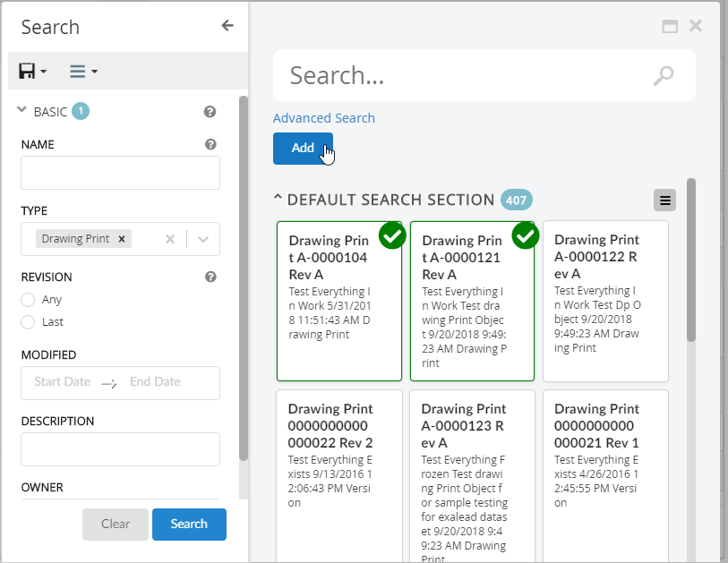Remove the Drawing Print type tag

(122, 239)
